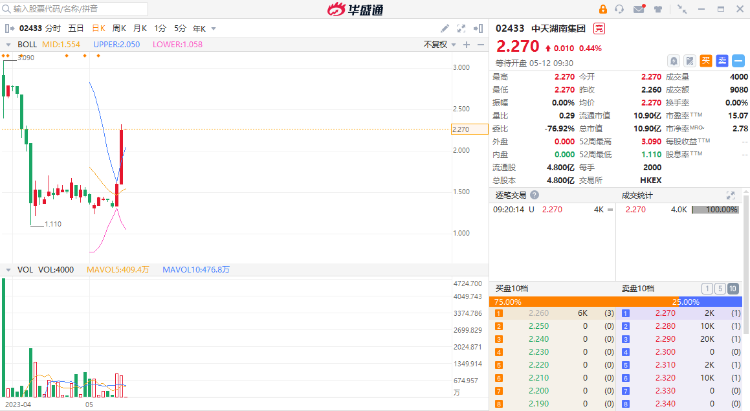Image resolution: width=750 pixels, height=411 pixels.
Task: Open the BOLL indicator dropdown arrow
Action: pos(8,44)
